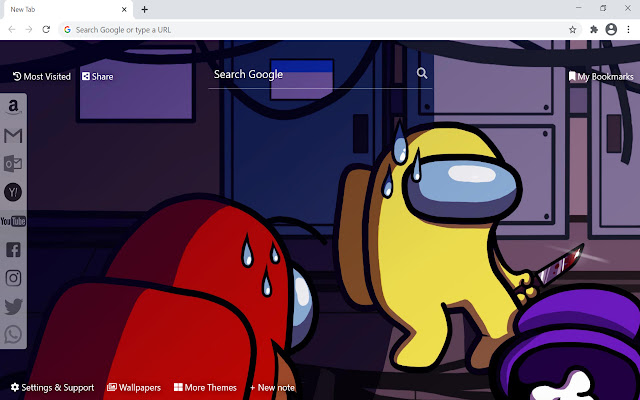
Task: Go forward to next page
Action: [29, 29]
